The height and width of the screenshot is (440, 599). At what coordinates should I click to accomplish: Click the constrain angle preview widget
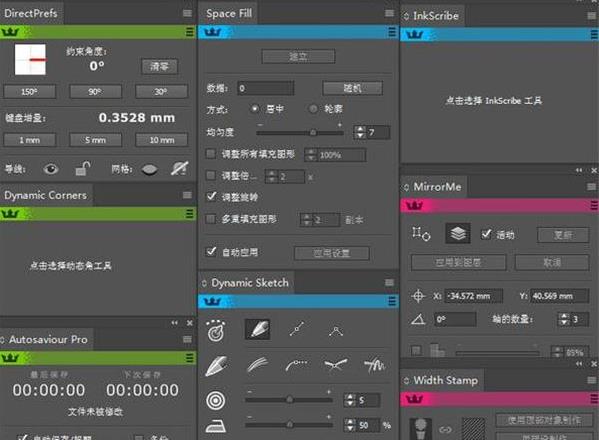point(30,60)
